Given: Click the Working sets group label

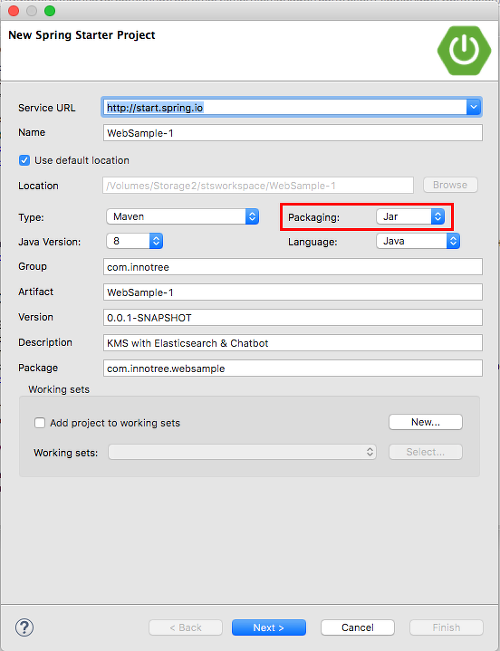Looking at the screenshot, I should (59, 389).
